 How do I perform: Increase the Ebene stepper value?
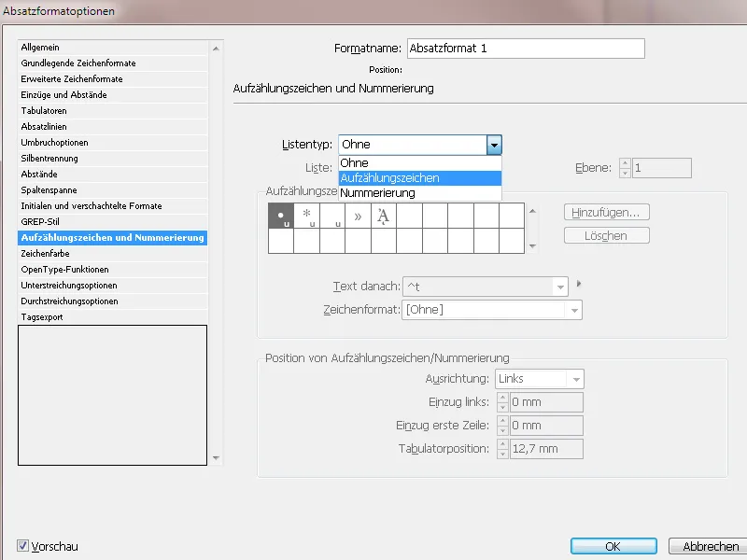click(625, 162)
